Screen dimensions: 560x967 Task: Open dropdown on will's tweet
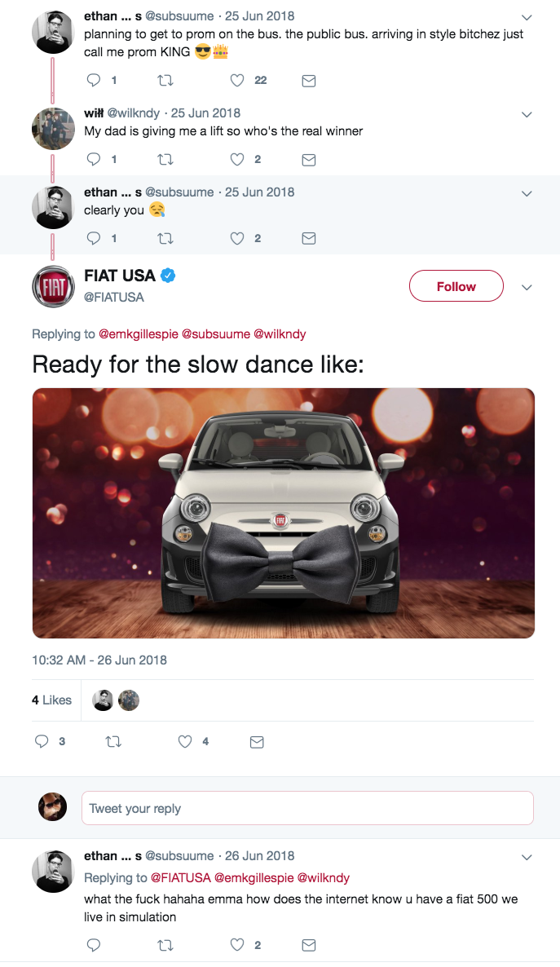(527, 114)
